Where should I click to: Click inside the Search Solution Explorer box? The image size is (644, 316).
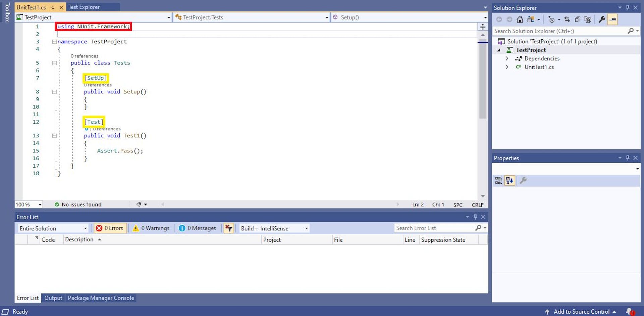click(553, 31)
